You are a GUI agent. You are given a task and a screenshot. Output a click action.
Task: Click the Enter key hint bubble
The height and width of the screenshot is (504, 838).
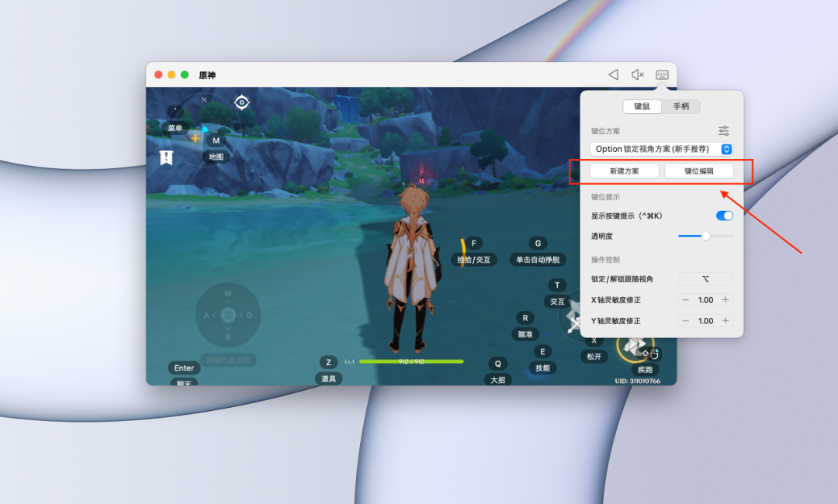[x=184, y=368]
